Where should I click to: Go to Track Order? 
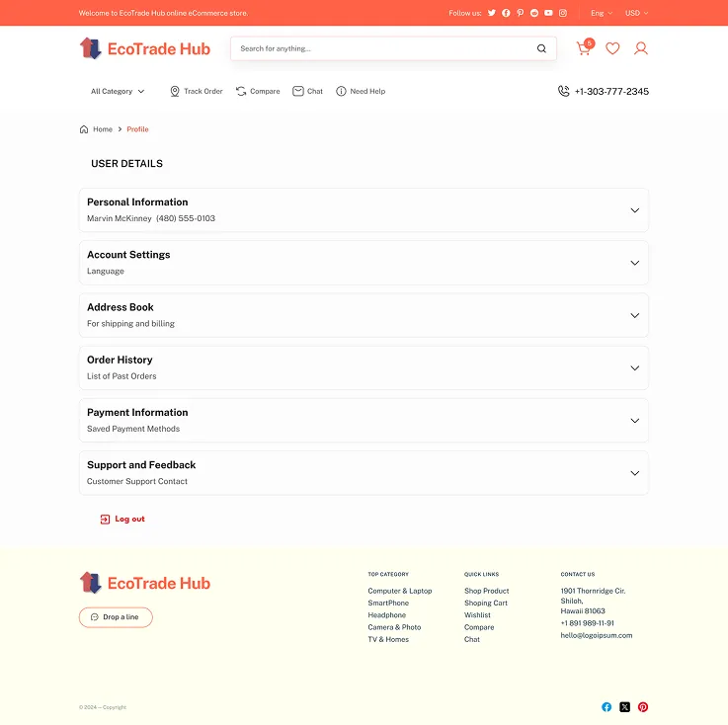click(196, 91)
